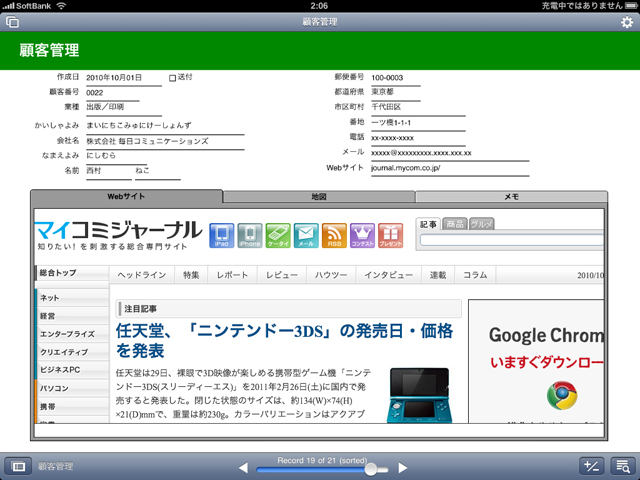Tap the 電話 field
Image resolution: width=640 pixels, height=480 pixels.
tap(418, 138)
